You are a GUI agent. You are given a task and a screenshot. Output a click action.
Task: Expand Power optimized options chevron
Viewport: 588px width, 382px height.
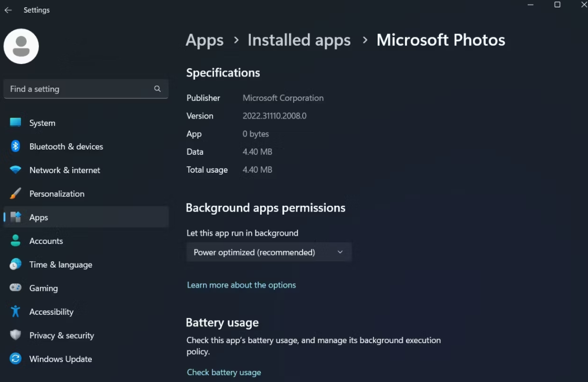click(x=340, y=252)
